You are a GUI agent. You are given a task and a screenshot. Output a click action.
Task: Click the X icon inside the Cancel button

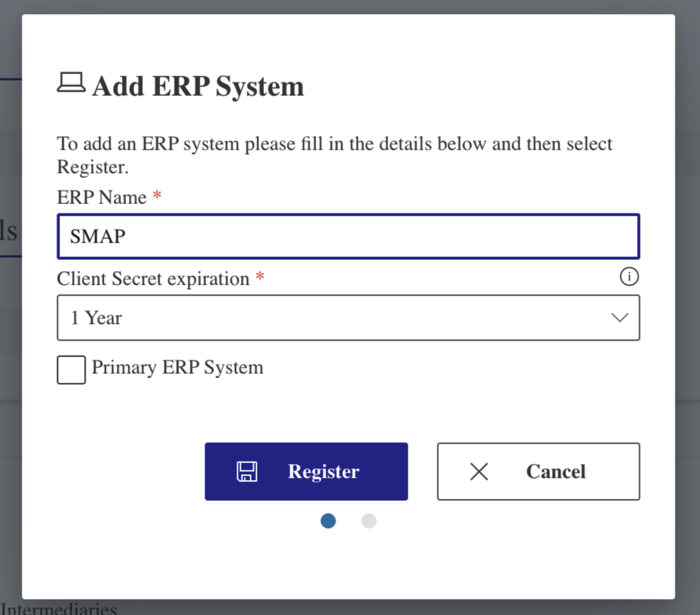click(479, 472)
